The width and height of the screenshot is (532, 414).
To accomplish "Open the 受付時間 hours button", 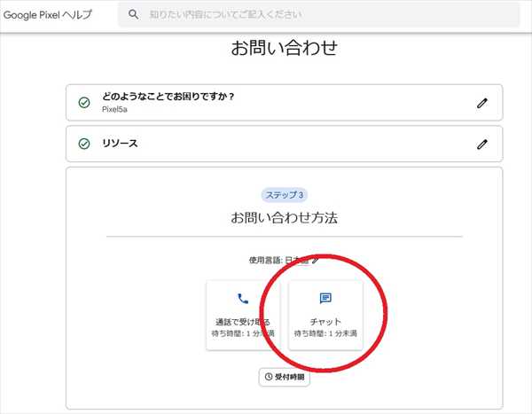I will click(285, 377).
